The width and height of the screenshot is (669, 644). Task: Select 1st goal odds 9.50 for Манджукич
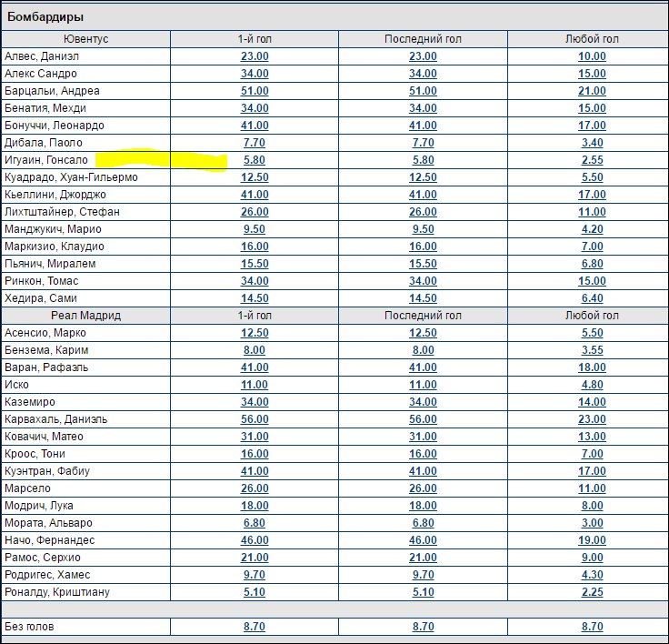(x=255, y=229)
